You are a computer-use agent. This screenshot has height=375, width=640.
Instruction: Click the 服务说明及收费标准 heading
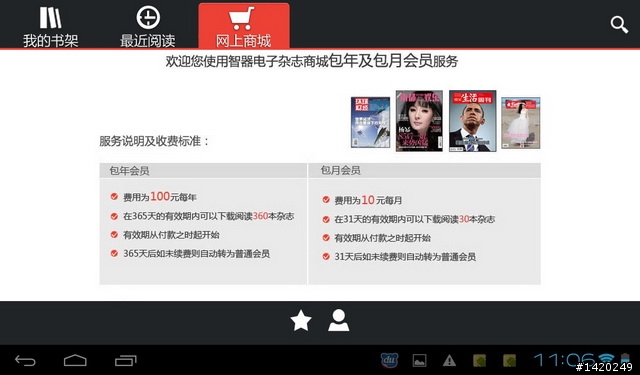coord(154,141)
